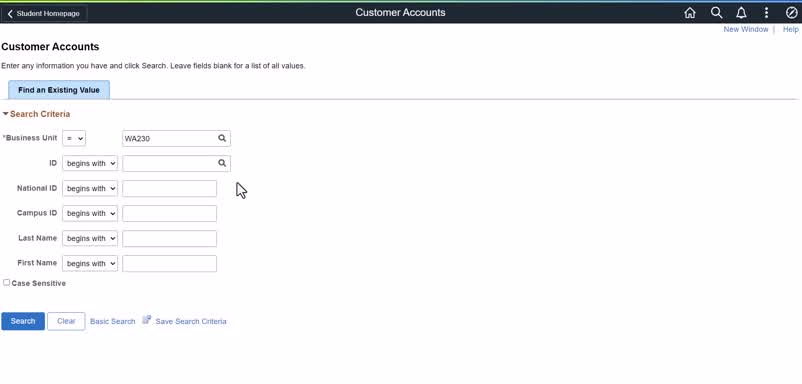
Task: Open the Business Unit operator dropdown
Action: 74,139
